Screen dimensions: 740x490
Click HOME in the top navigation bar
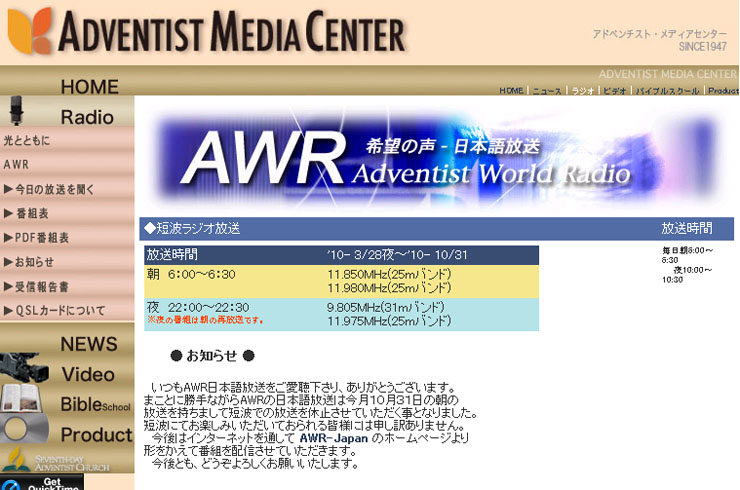(x=512, y=90)
